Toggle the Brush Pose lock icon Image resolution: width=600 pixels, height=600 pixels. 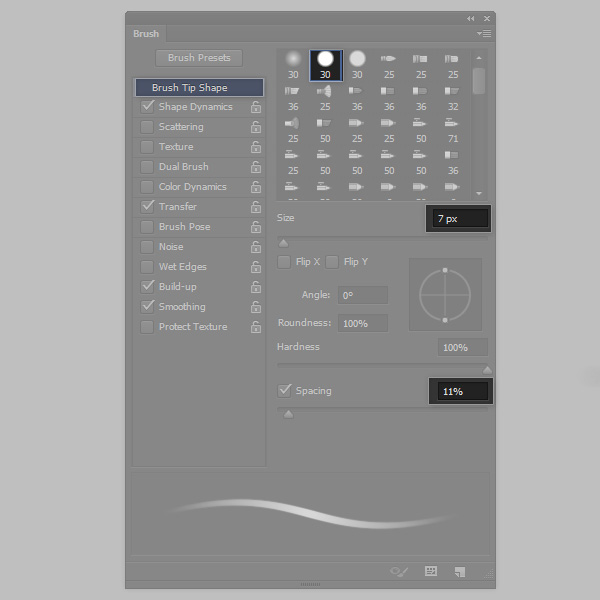(x=256, y=227)
